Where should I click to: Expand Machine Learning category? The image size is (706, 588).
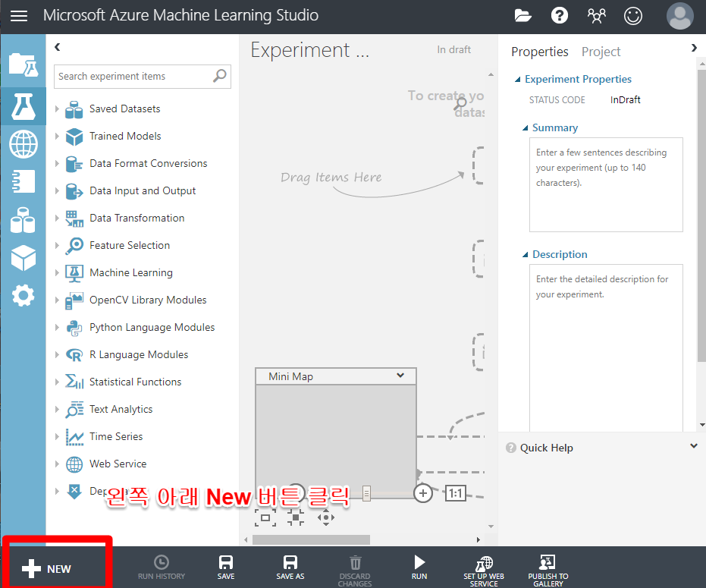coord(57,272)
